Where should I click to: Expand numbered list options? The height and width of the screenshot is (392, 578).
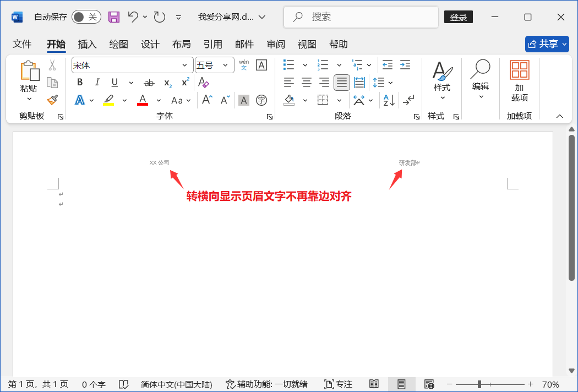pyautogui.click(x=339, y=66)
